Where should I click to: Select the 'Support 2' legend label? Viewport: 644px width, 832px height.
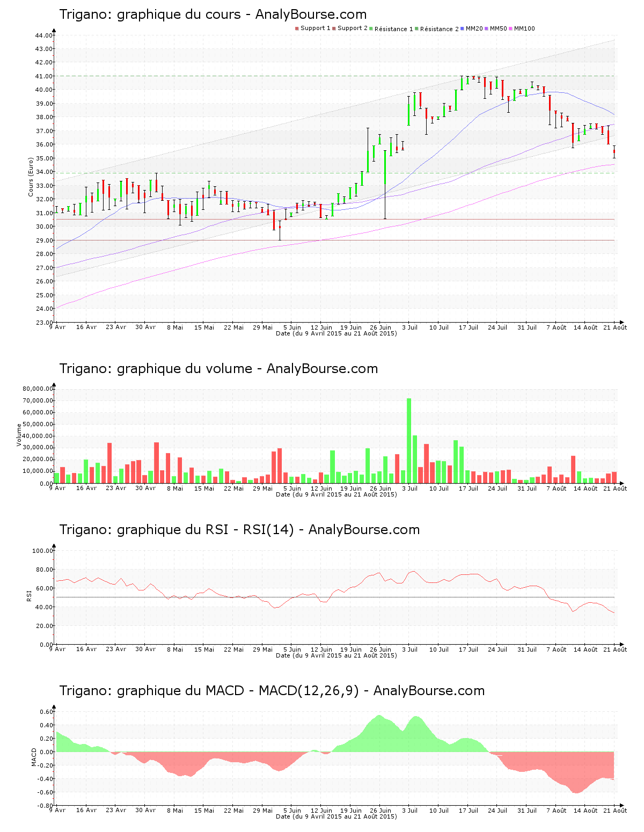point(353,28)
